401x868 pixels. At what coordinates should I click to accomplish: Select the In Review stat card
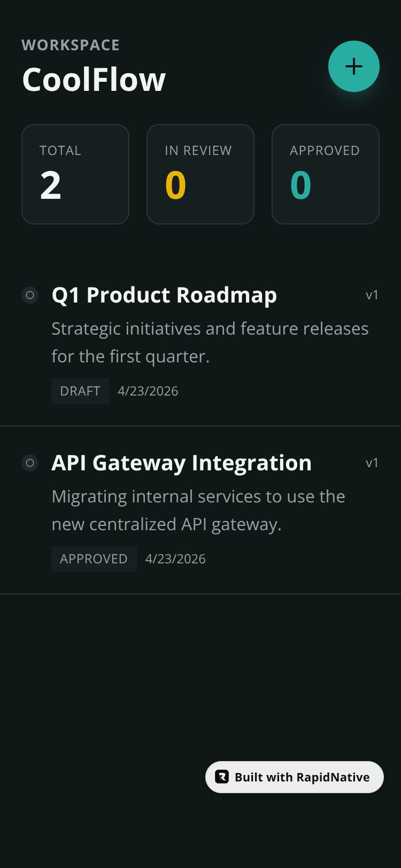200,174
